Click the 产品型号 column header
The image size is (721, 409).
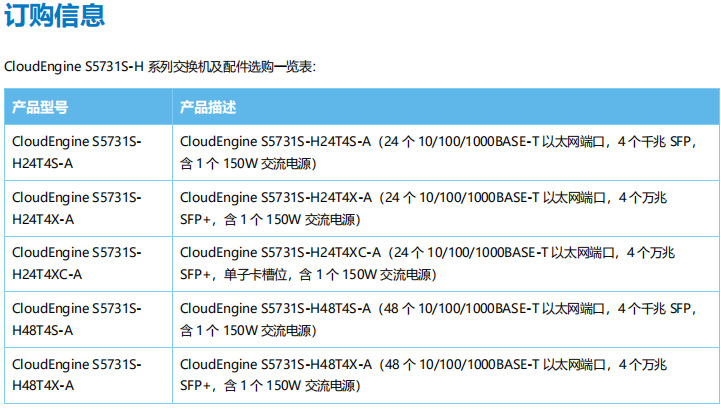point(40,107)
